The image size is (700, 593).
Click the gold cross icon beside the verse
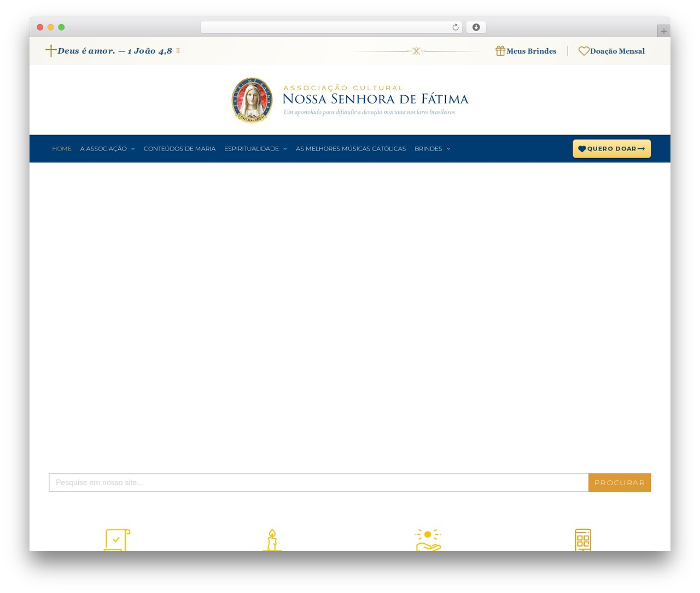click(x=51, y=51)
